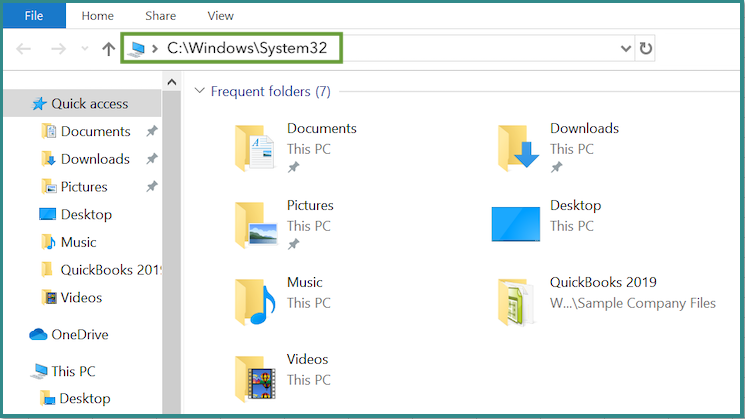The height and width of the screenshot is (419, 745).
Task: Click the Music label in Frequent folders
Action: [x=305, y=282]
